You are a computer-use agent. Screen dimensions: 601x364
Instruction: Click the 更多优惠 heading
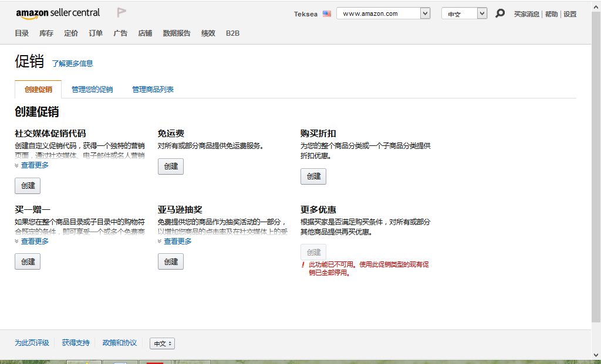pyautogui.click(x=318, y=210)
